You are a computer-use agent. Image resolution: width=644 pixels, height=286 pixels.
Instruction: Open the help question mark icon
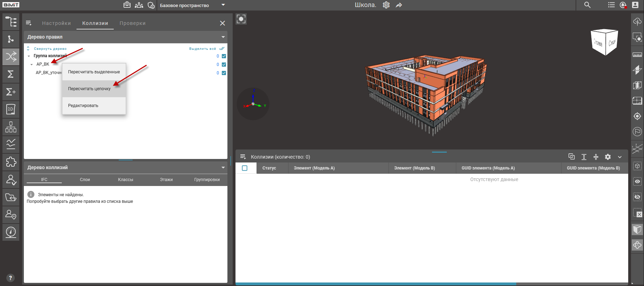click(11, 278)
